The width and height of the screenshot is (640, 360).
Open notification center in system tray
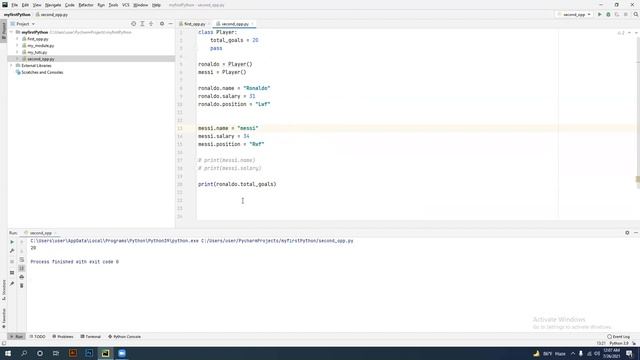point(629,353)
